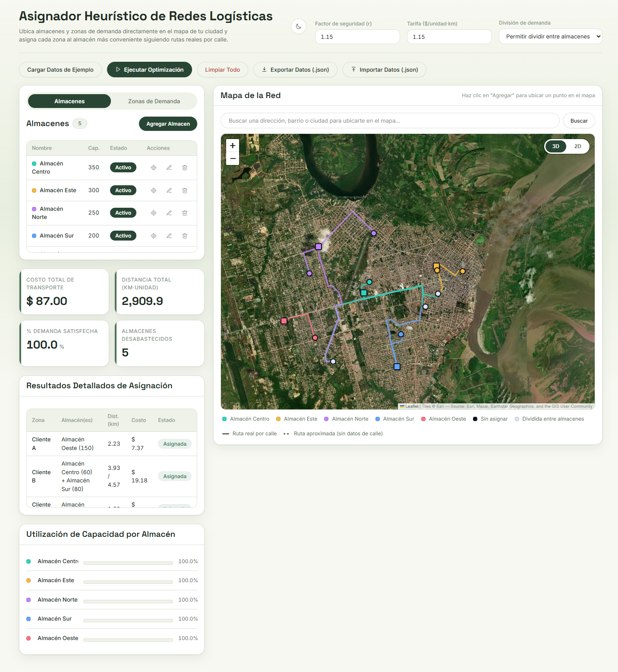Focus the Tarifa input field
The image size is (618, 672).
(449, 37)
